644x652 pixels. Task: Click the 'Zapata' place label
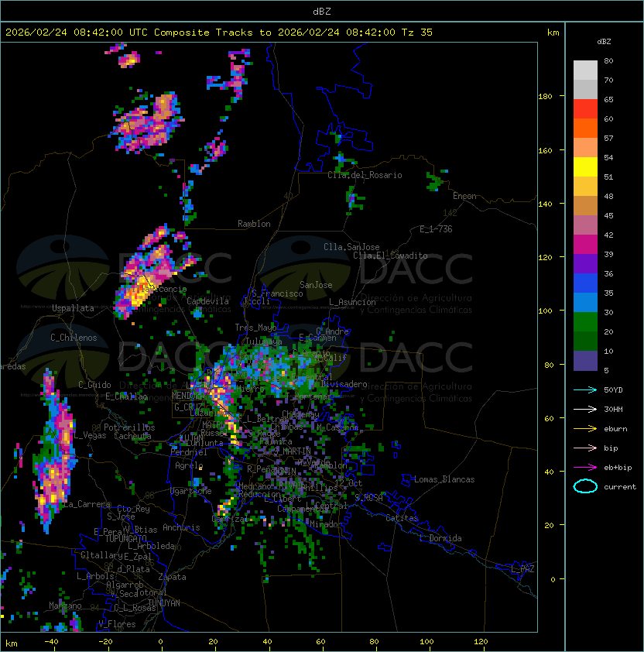(172, 577)
